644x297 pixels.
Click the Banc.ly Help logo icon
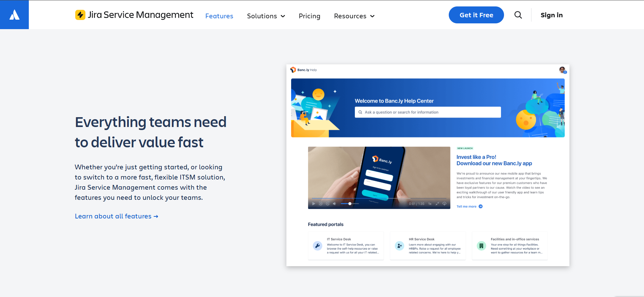pyautogui.click(x=293, y=70)
